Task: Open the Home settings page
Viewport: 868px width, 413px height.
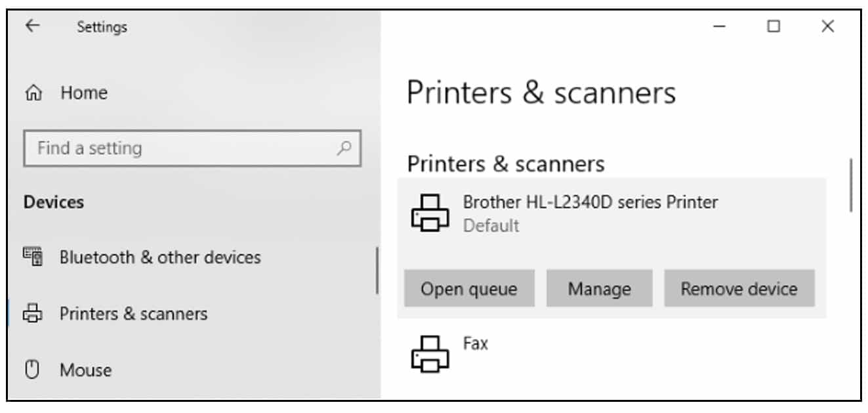Action: pos(83,93)
